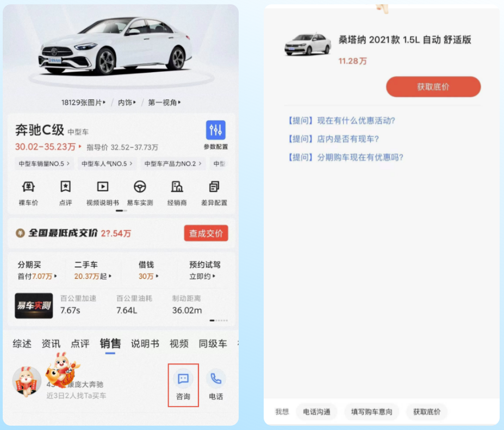This screenshot has width=504, height=430.
Task: Open the 18129张图片 photo gallery link
Action: point(83,103)
